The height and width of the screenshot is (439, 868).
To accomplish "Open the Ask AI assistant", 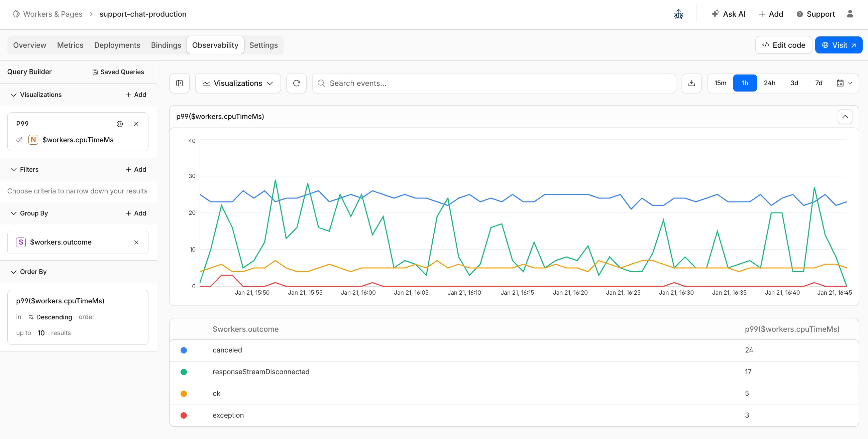I will (x=729, y=14).
